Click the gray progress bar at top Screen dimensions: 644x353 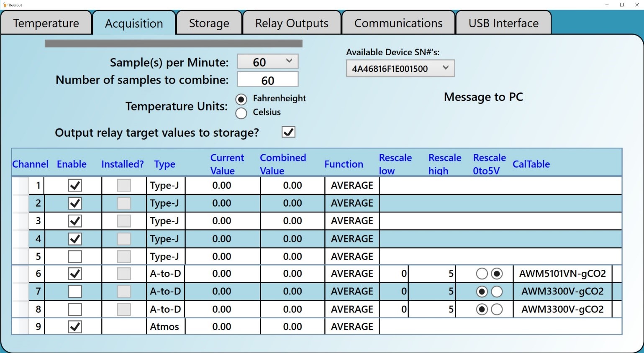pos(173,43)
